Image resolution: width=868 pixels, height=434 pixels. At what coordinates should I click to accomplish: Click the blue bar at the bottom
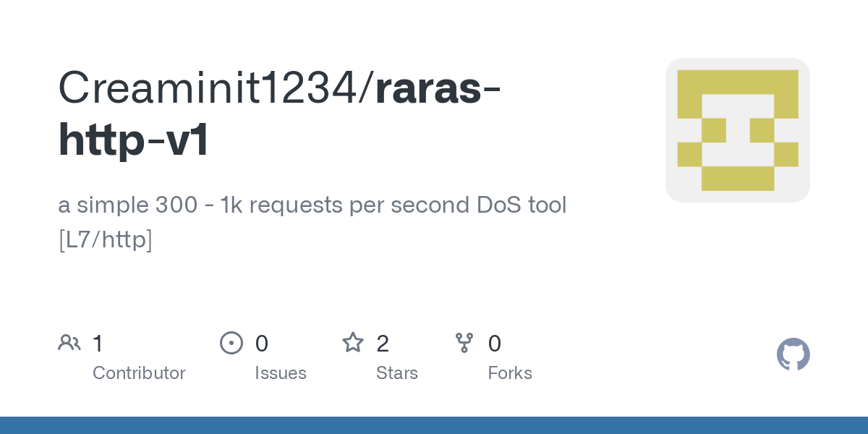coord(434,425)
